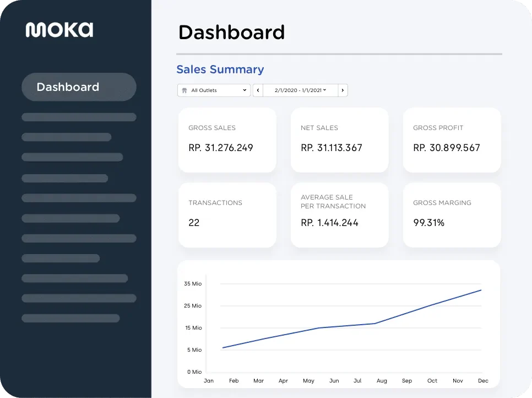This screenshot has width=532, height=398.
Task: Open the Net Sales card
Action: coord(340,140)
